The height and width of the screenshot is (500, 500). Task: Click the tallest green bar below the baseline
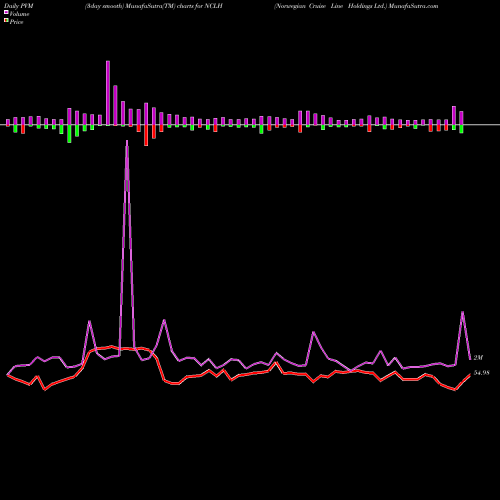(69, 134)
